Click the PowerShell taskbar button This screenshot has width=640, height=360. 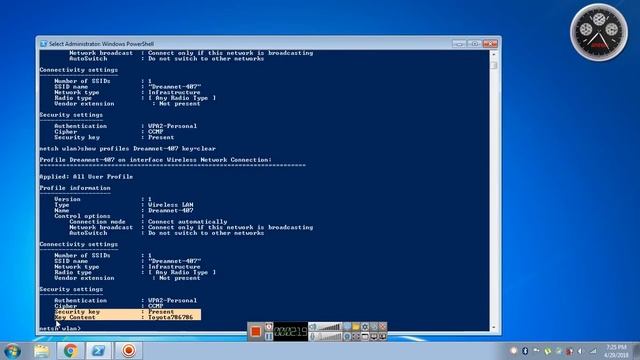point(98,351)
